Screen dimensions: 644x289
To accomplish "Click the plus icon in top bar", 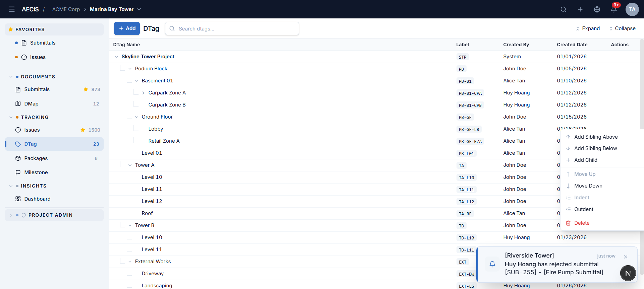I will (580, 9).
